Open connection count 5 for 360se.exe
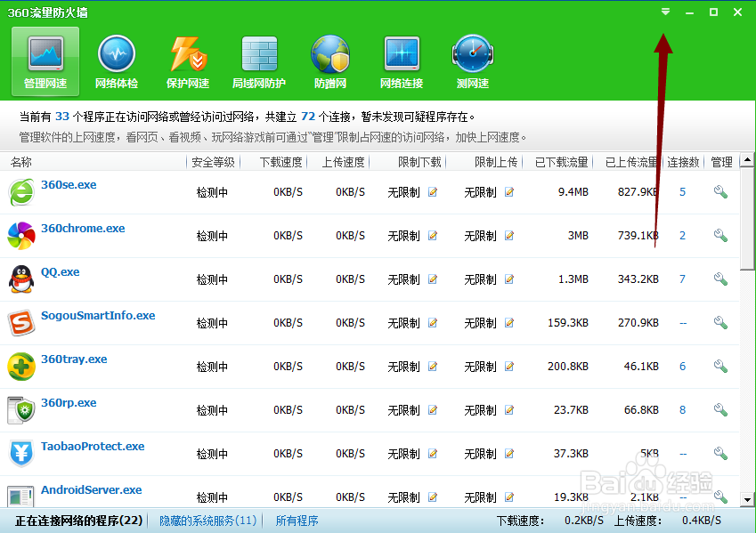Screen dimensions: 756x533 coord(682,192)
